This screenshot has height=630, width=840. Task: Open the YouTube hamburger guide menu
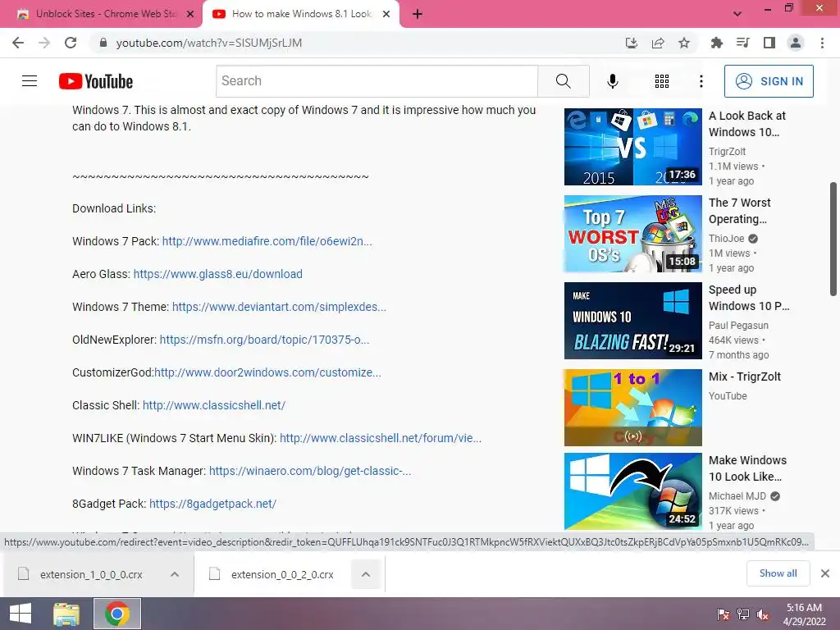tap(30, 81)
